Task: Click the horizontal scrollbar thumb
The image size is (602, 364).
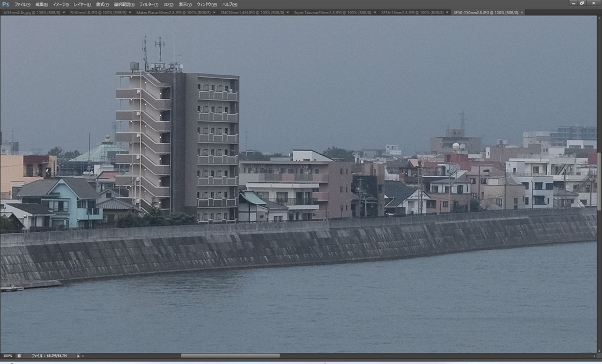Action: (x=230, y=356)
